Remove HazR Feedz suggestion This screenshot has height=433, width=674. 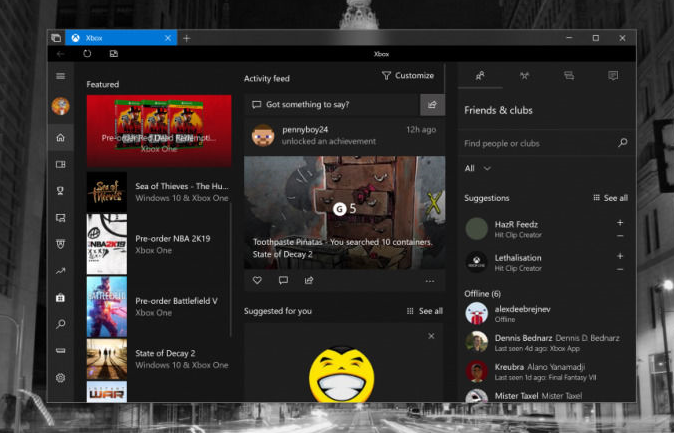[620, 236]
